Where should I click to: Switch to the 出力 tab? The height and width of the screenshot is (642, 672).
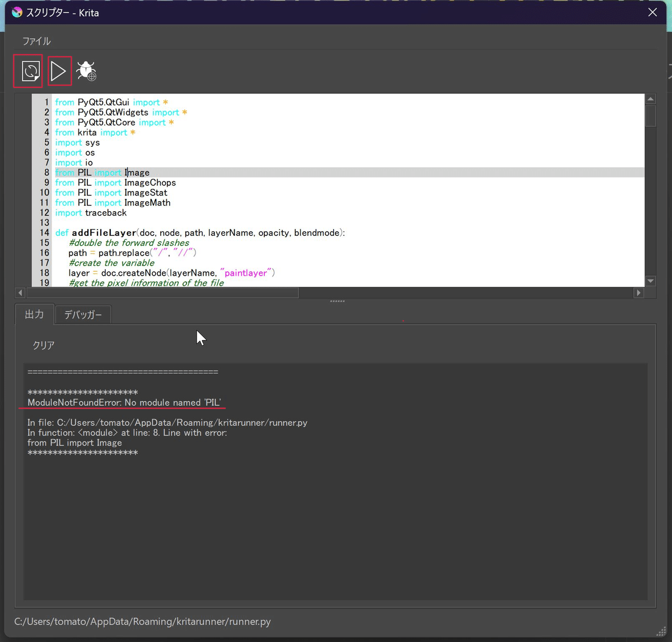[34, 314]
